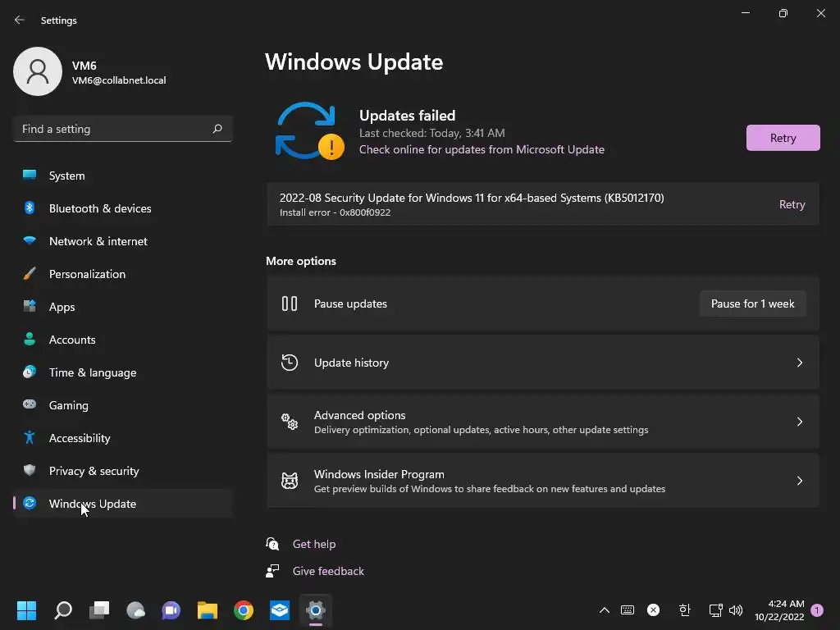Screen dimensions: 840x630
Task: Click Check online for updates from Microsoft Update
Action: pos(482,149)
